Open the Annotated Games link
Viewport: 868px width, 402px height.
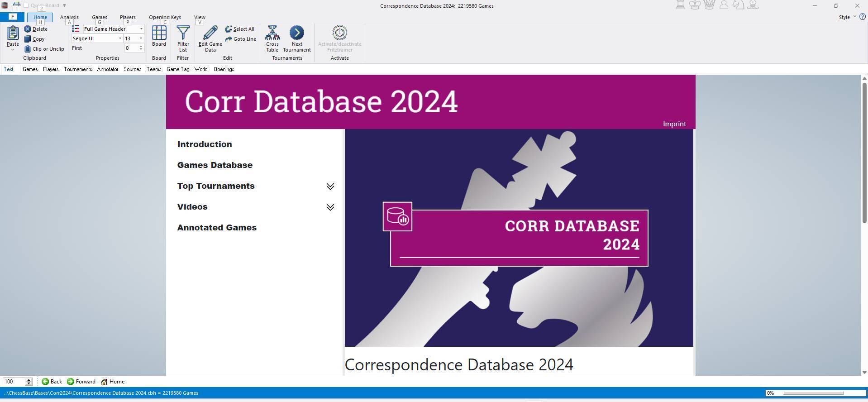pos(217,228)
